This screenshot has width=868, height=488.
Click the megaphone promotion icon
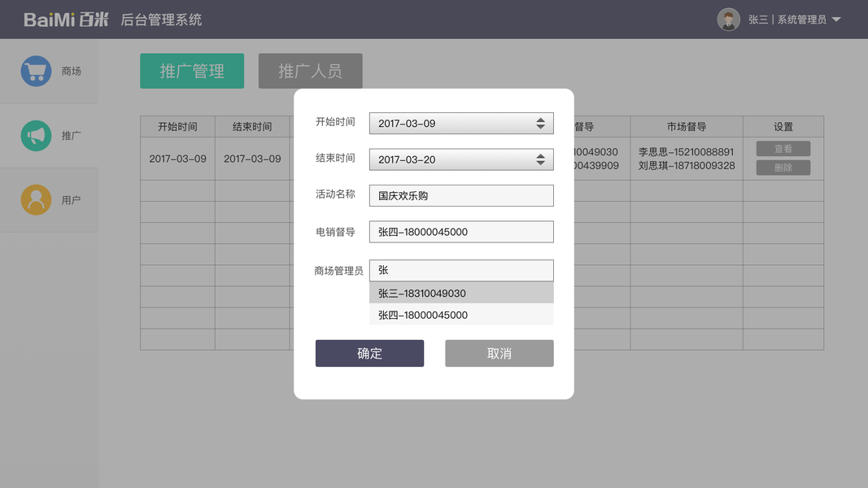(x=36, y=136)
